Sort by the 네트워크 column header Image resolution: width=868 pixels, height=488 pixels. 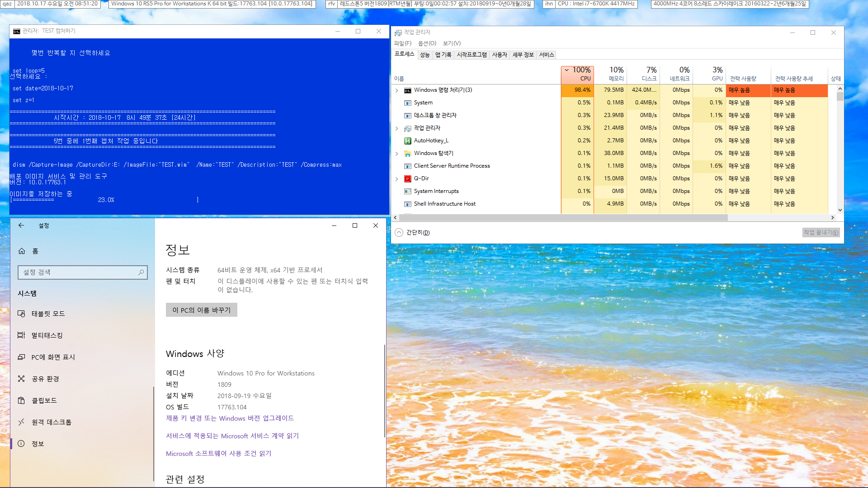pos(676,74)
